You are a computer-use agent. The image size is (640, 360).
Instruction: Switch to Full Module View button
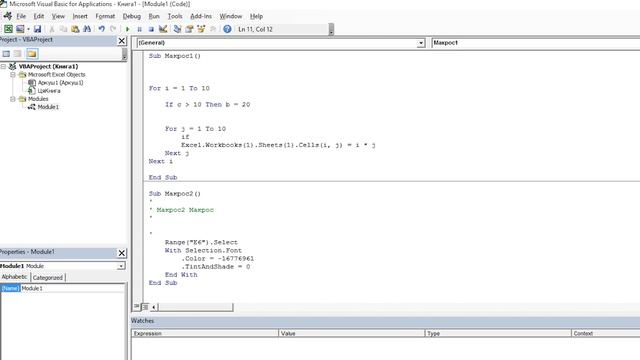tap(145, 307)
